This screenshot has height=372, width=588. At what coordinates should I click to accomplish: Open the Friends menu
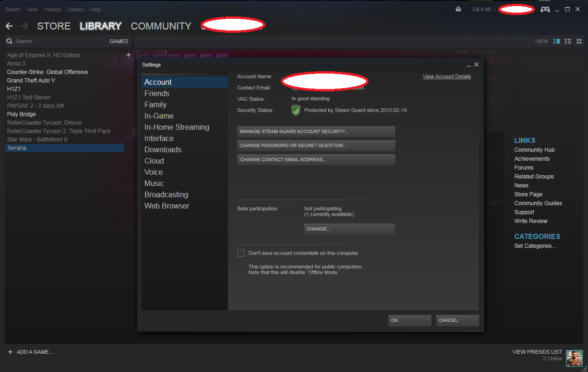[x=52, y=9]
